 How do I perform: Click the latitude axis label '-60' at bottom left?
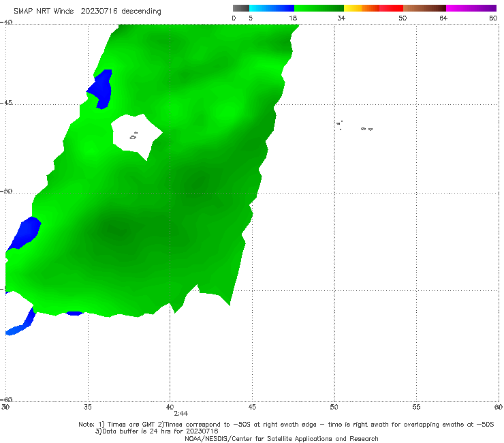coord(6,399)
